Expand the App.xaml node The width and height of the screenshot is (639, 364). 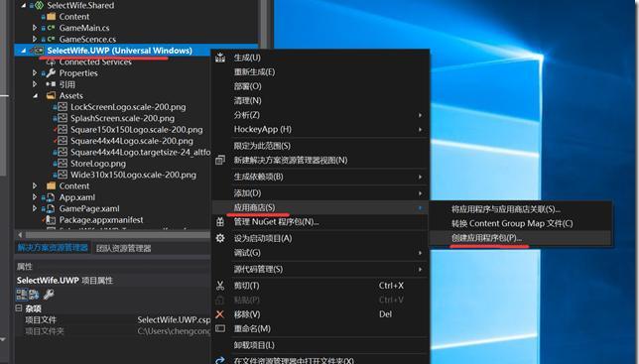click(x=35, y=197)
